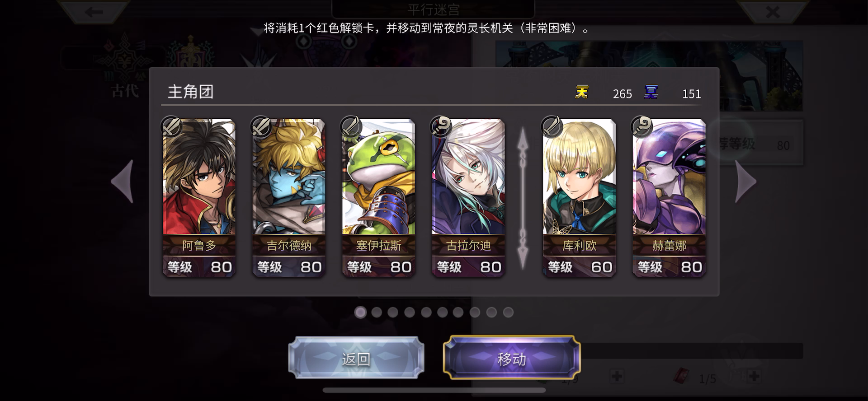Screen dimensions: 868x401
Task: Show the next party with right arrow
Action: [x=745, y=182]
